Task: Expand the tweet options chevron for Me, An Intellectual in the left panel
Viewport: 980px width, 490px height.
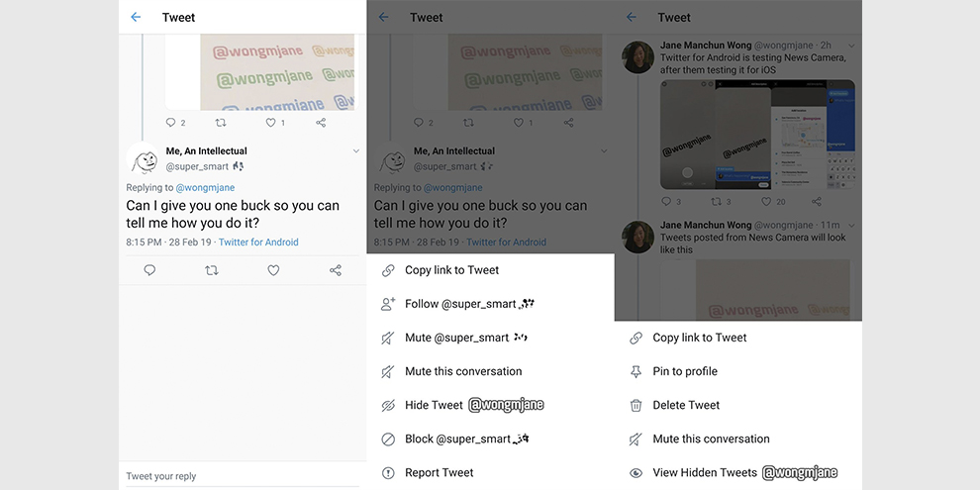Action: point(356,151)
